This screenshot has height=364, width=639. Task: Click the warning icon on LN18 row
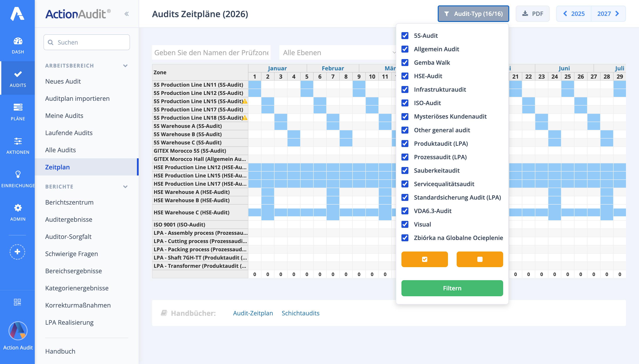pos(245,118)
